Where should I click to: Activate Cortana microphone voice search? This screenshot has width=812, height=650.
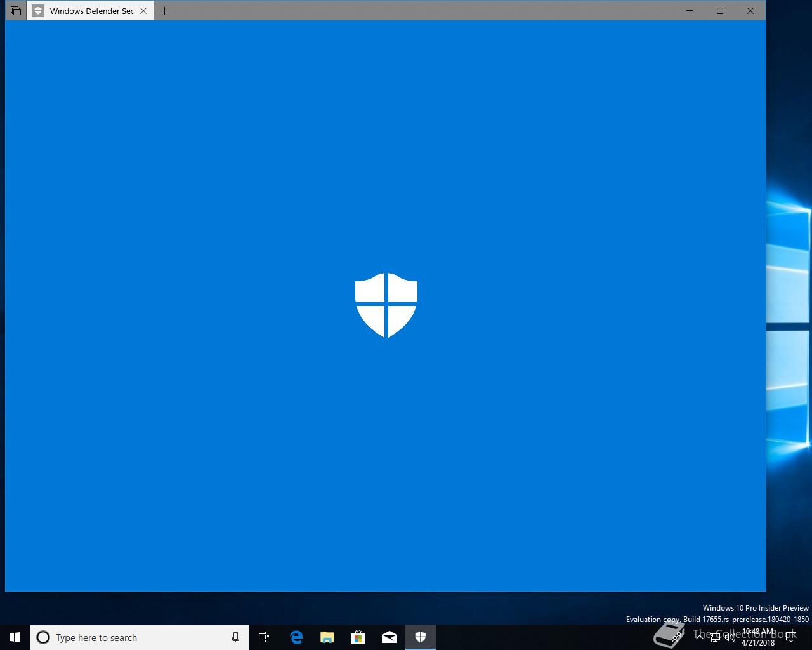point(235,637)
